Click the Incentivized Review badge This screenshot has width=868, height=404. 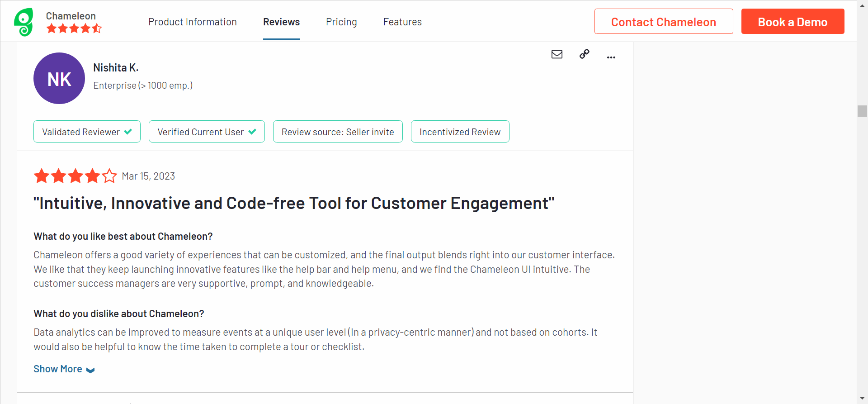460,132
